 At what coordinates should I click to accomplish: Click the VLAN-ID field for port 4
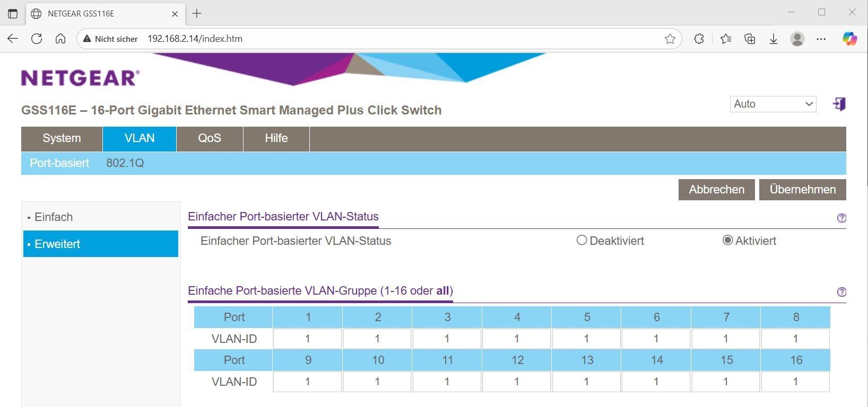tap(517, 339)
